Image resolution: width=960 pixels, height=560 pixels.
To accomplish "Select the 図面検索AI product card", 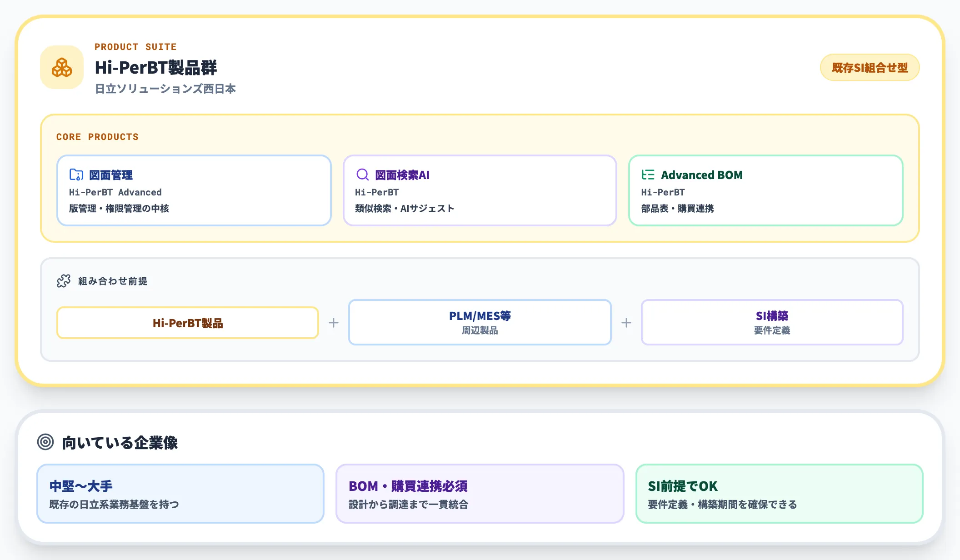I will [x=480, y=190].
